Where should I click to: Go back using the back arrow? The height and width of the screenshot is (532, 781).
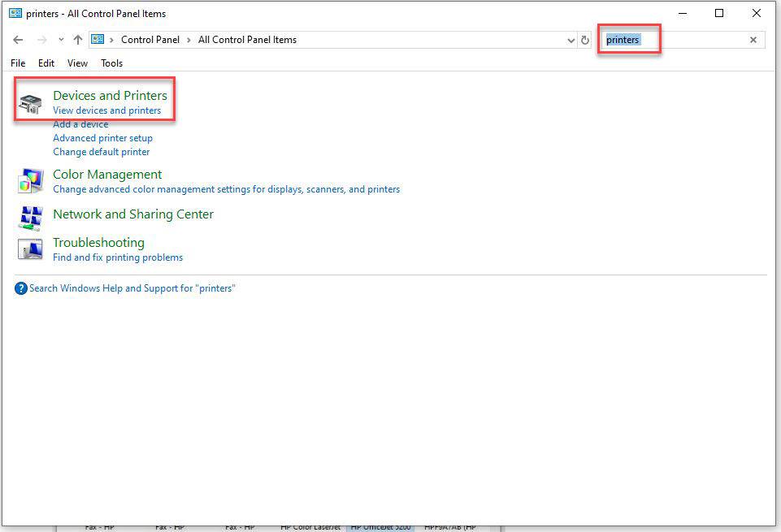point(19,40)
